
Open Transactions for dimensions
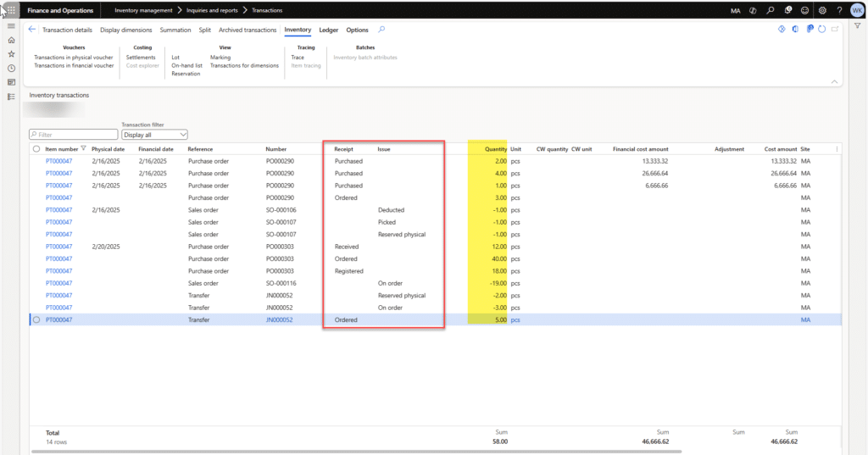click(x=244, y=65)
